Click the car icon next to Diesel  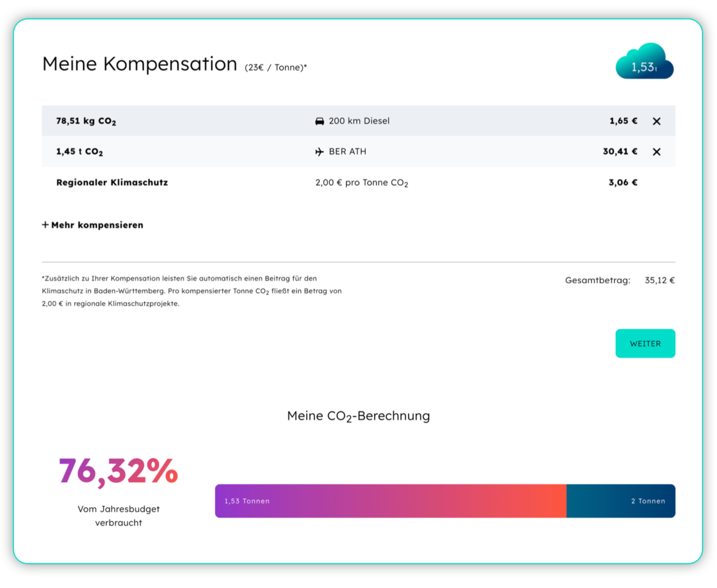point(319,121)
